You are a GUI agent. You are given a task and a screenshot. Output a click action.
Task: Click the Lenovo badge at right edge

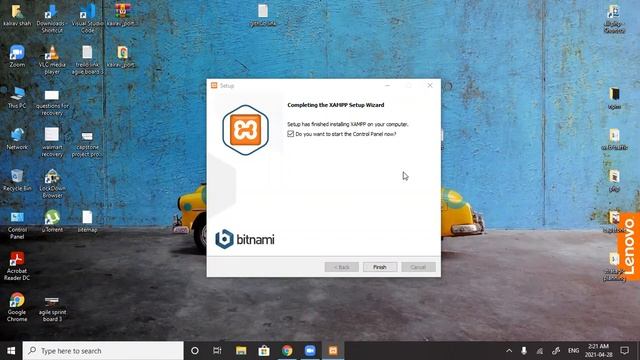(629, 246)
